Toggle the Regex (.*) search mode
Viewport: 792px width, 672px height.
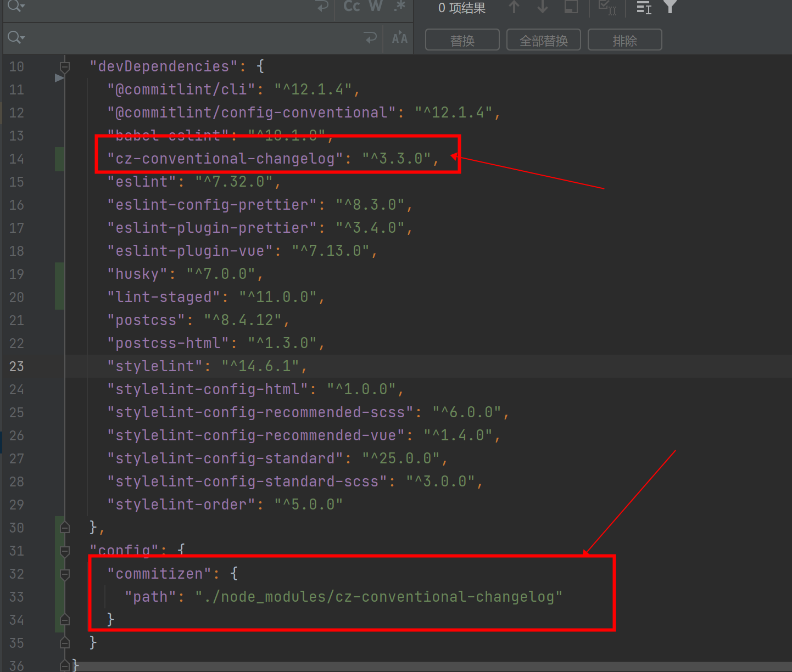(399, 7)
